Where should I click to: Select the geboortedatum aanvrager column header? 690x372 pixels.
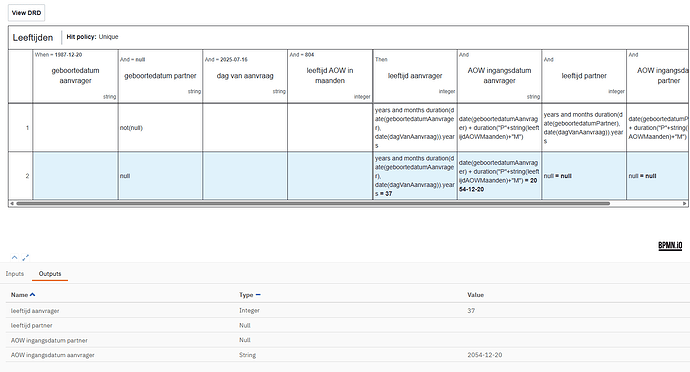(x=75, y=76)
